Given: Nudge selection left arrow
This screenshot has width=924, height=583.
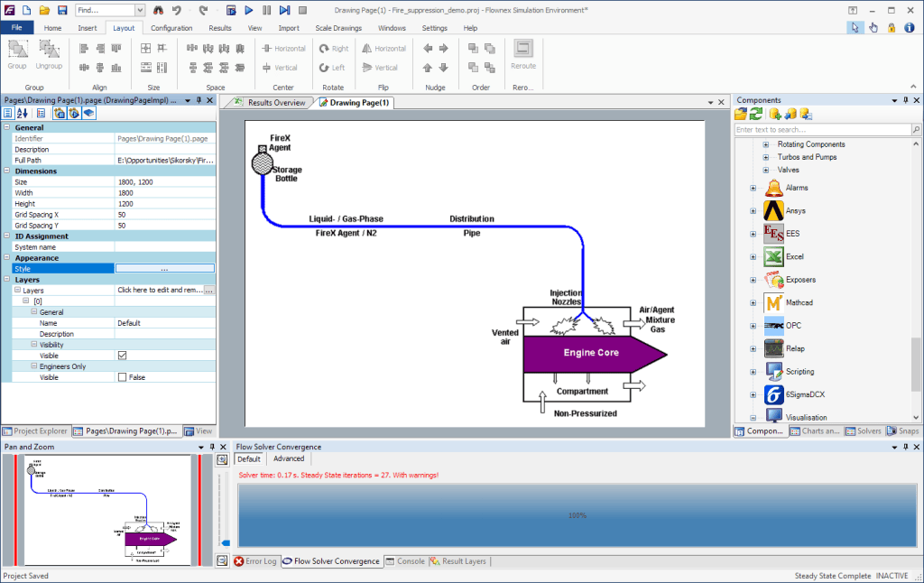Looking at the screenshot, I should click(x=428, y=49).
